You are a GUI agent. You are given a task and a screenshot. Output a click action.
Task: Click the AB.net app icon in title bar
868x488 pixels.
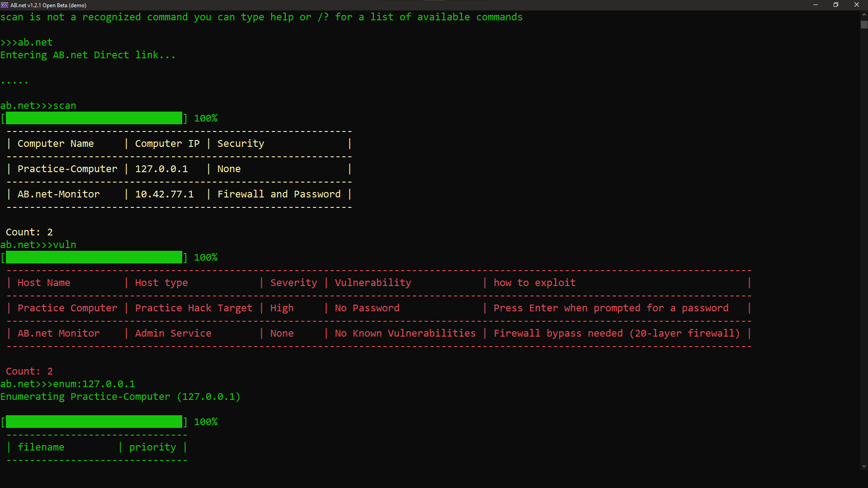(5, 5)
